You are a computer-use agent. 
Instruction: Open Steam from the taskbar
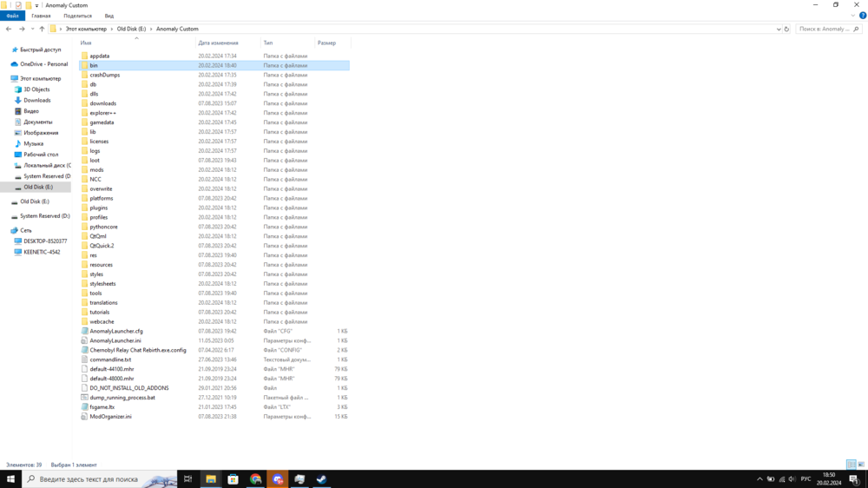click(322, 479)
